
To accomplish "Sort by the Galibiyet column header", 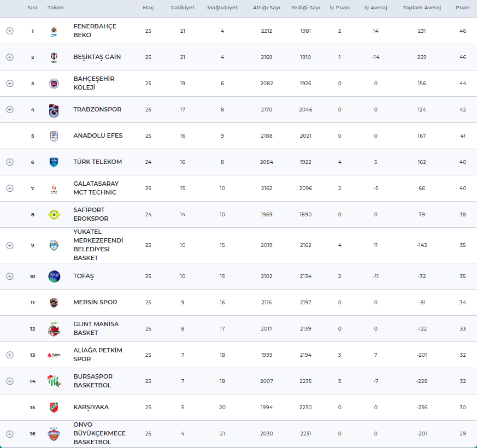I will (x=182, y=8).
